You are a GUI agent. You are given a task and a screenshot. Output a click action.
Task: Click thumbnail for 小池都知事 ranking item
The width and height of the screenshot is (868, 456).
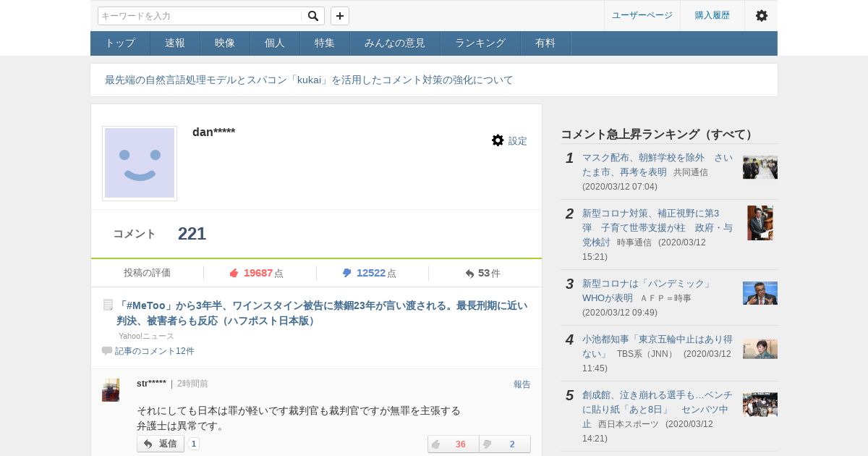(x=760, y=349)
